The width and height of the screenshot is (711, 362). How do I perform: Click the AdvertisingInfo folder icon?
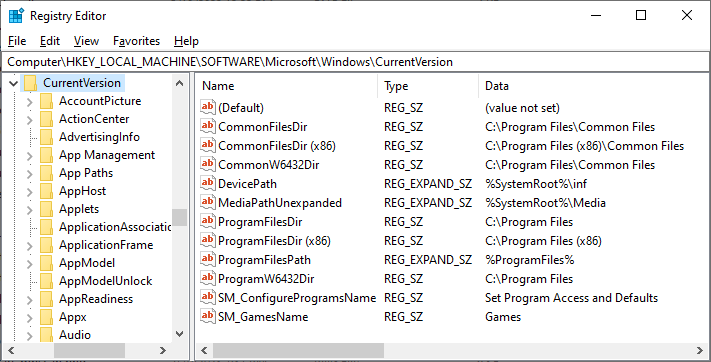point(46,137)
